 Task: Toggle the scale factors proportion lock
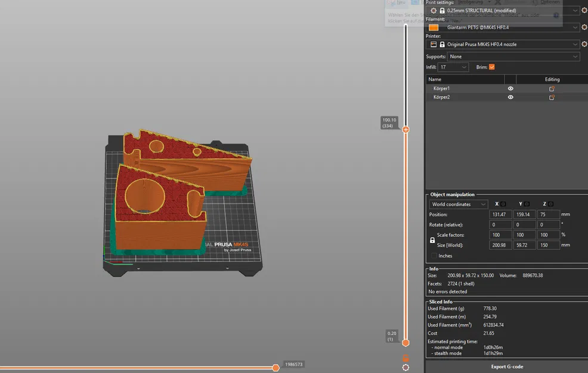[x=432, y=240]
